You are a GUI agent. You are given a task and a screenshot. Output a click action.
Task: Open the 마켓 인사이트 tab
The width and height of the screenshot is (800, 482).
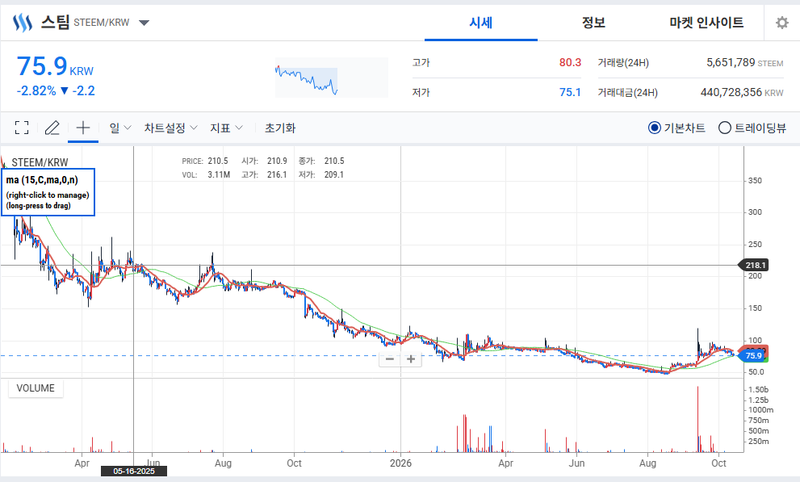[706, 22]
